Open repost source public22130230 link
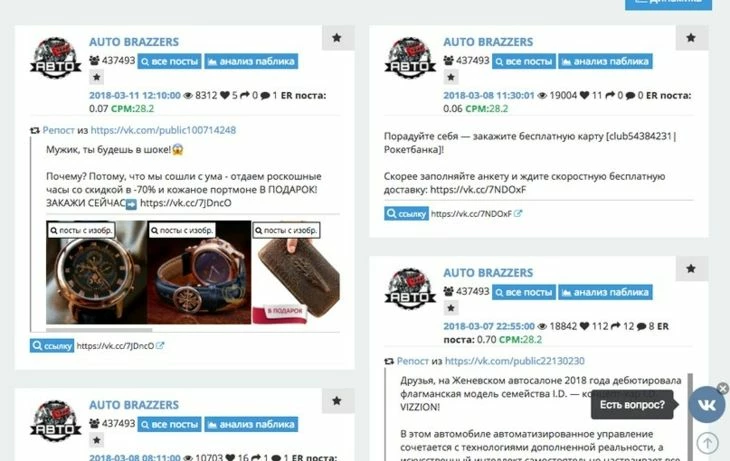The image size is (730, 461). pos(514,361)
